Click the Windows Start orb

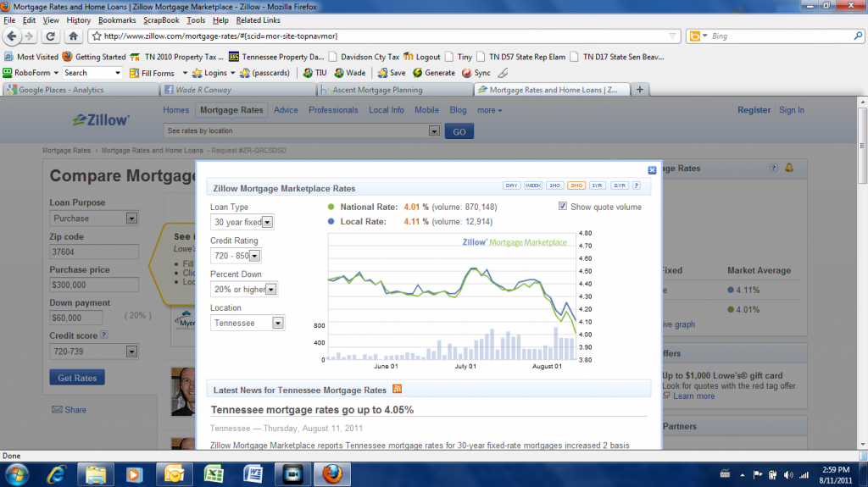click(17, 475)
